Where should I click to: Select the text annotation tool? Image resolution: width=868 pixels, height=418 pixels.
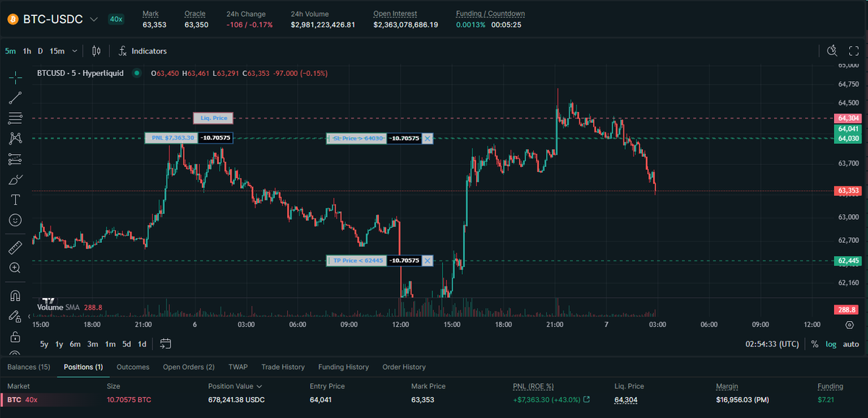pyautogui.click(x=15, y=199)
